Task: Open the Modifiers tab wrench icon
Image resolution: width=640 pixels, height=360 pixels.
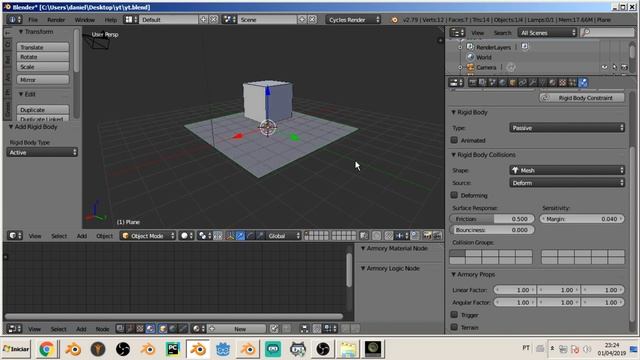Action: click(x=532, y=82)
